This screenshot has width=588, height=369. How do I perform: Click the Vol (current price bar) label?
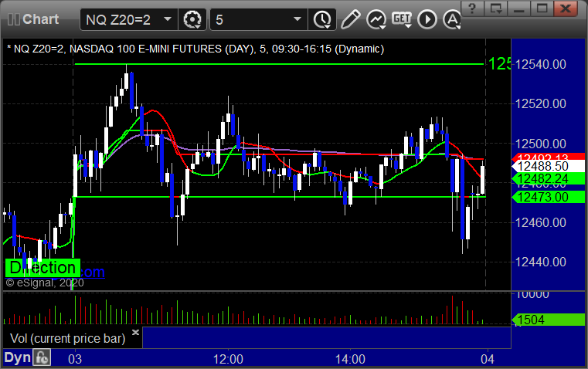(x=68, y=339)
